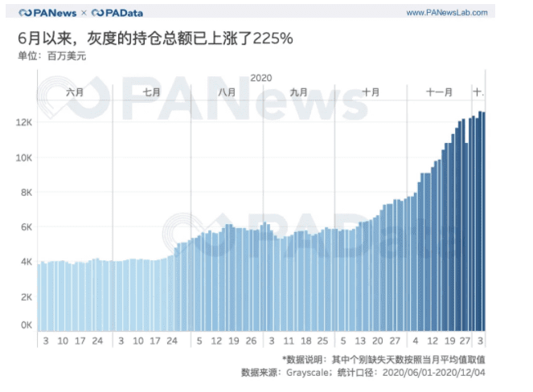Select the 六月 month header
Screen dimensions: 533x392
(x=75, y=92)
